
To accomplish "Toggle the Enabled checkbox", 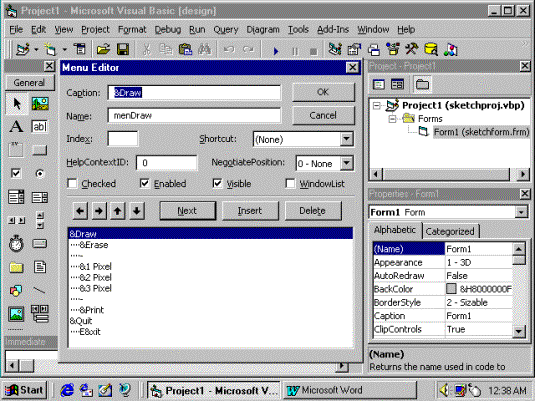I will coord(144,184).
